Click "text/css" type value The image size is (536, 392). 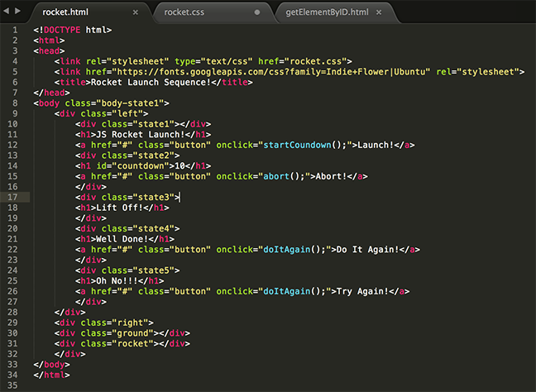[227, 61]
